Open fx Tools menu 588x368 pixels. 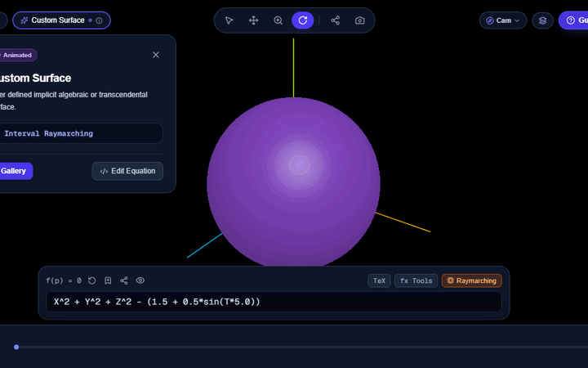click(x=416, y=280)
